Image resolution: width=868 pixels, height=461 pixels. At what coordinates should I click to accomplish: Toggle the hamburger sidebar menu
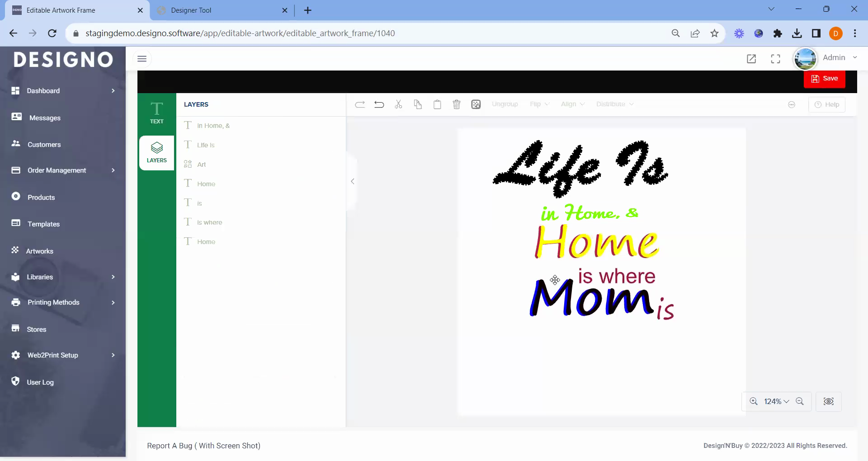(142, 59)
